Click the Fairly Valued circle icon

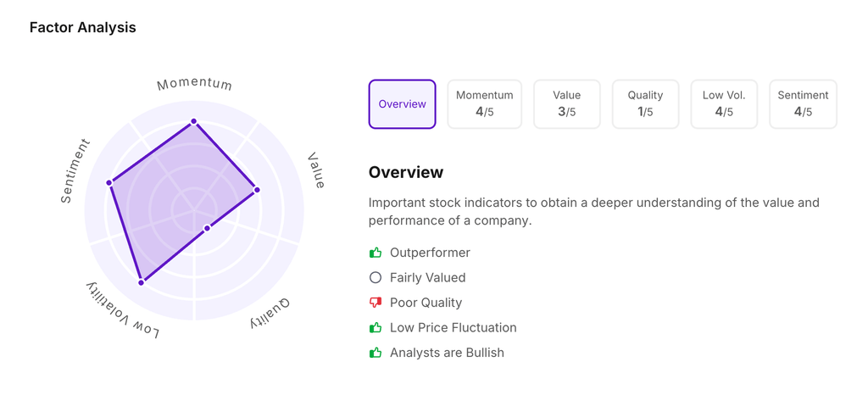pyautogui.click(x=376, y=277)
